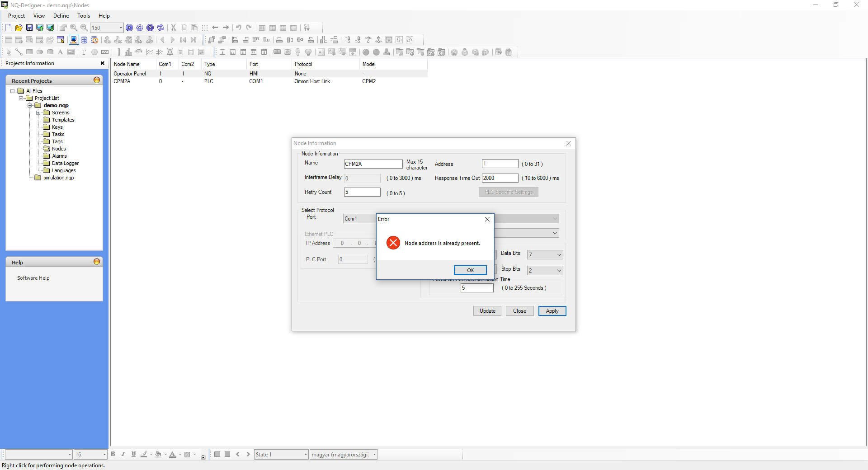Select the Nodes item in project tree

coord(59,149)
